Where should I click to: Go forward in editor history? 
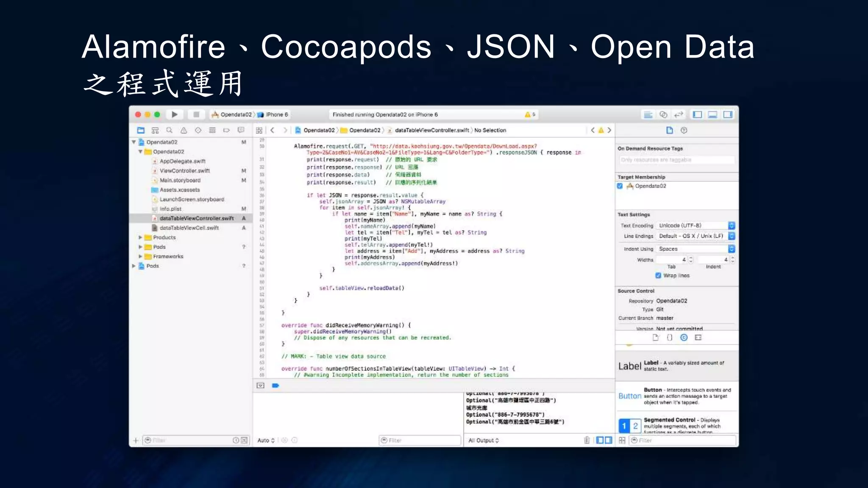tap(285, 130)
